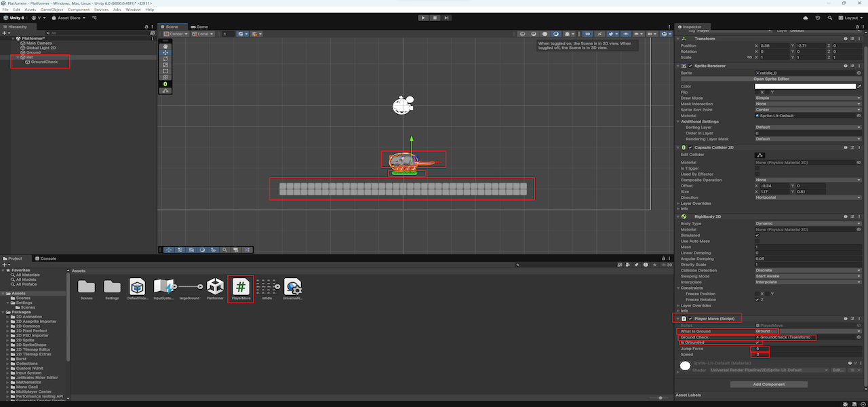This screenshot has height=407, width=868.
Task: Open Collision Detection dropdown
Action: [808, 270]
